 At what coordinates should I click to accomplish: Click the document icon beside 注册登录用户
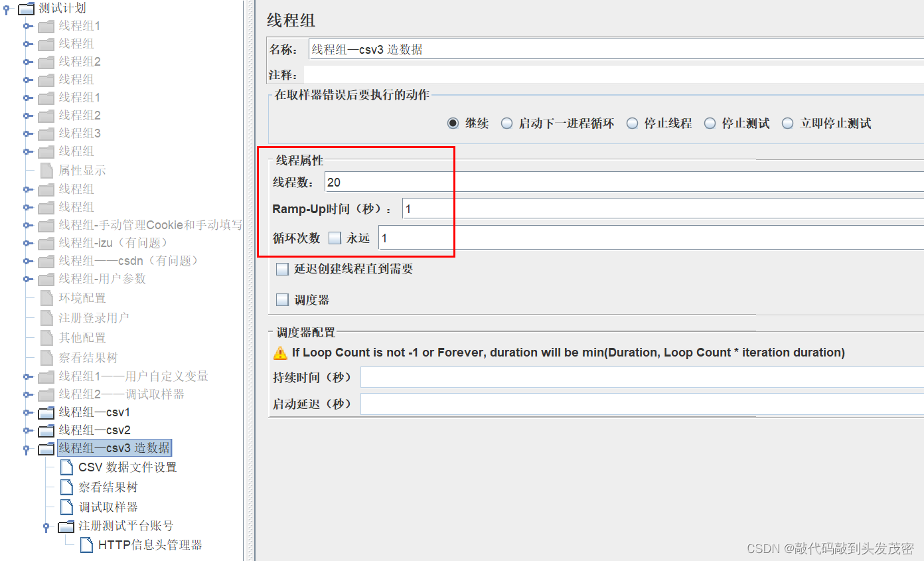click(46, 318)
